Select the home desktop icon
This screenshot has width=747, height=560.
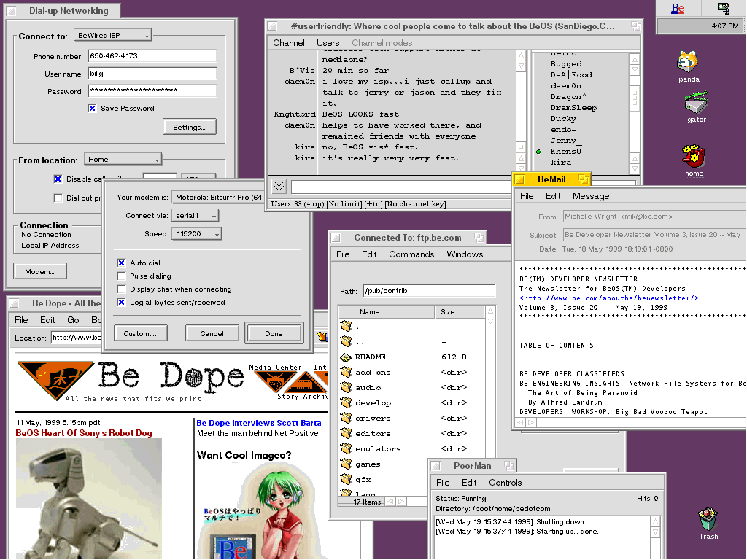coord(694,156)
